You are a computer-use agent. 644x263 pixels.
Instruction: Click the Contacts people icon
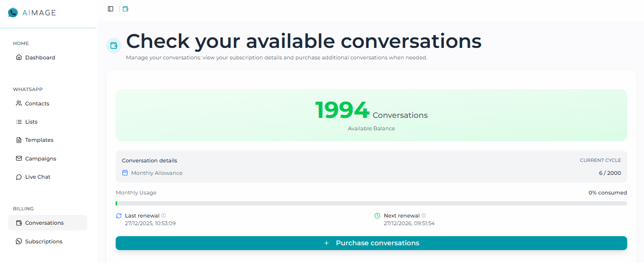[x=19, y=103]
